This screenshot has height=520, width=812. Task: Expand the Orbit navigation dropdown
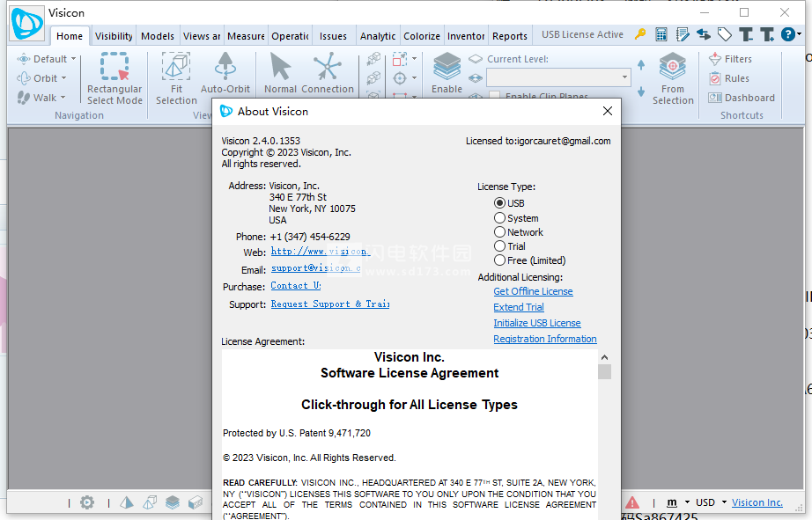coord(63,78)
